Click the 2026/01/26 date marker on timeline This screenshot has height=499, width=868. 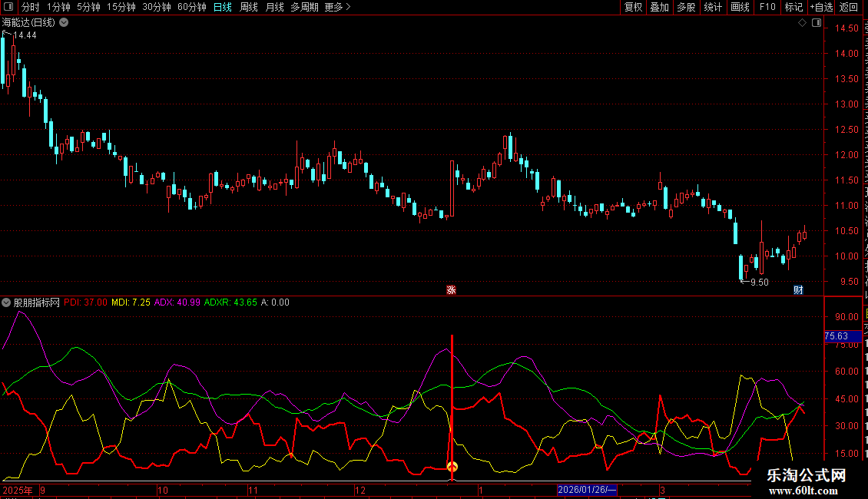[587, 490]
